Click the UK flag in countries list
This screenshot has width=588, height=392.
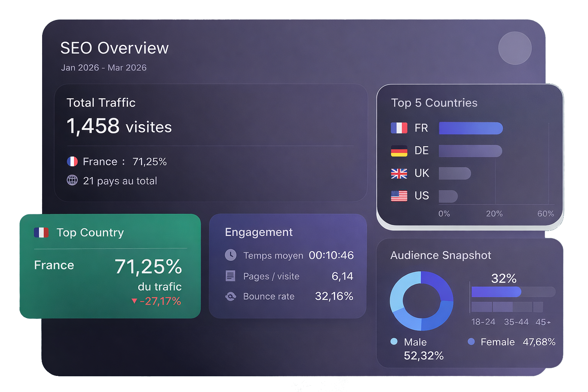(399, 173)
